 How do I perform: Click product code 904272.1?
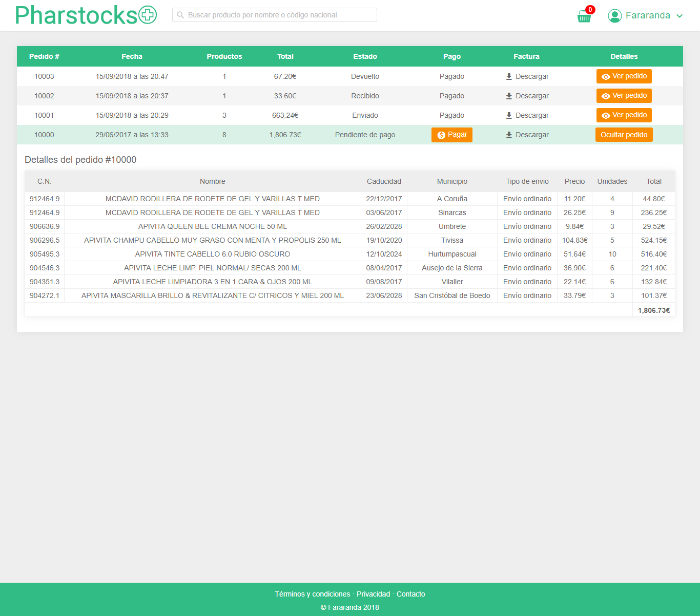click(x=45, y=295)
